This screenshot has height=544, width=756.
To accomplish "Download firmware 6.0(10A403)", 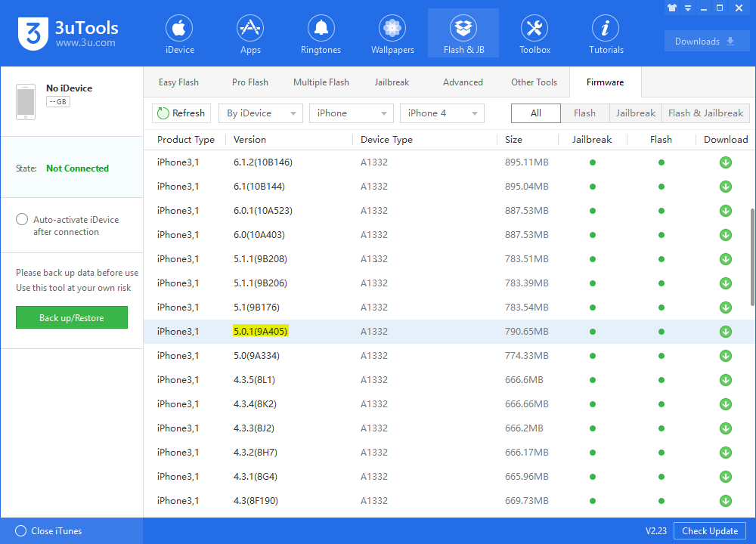I will point(726,235).
